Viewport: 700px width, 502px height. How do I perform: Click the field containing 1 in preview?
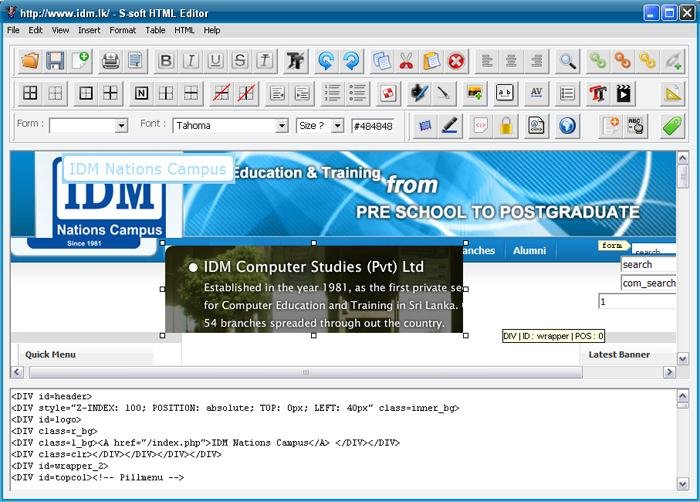637,301
